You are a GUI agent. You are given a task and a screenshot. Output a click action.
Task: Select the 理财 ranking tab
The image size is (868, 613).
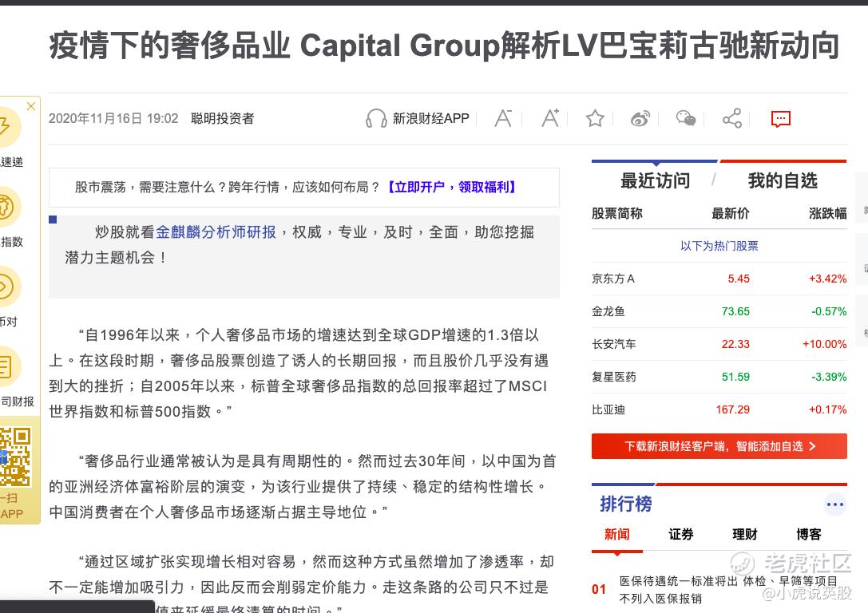click(x=744, y=535)
